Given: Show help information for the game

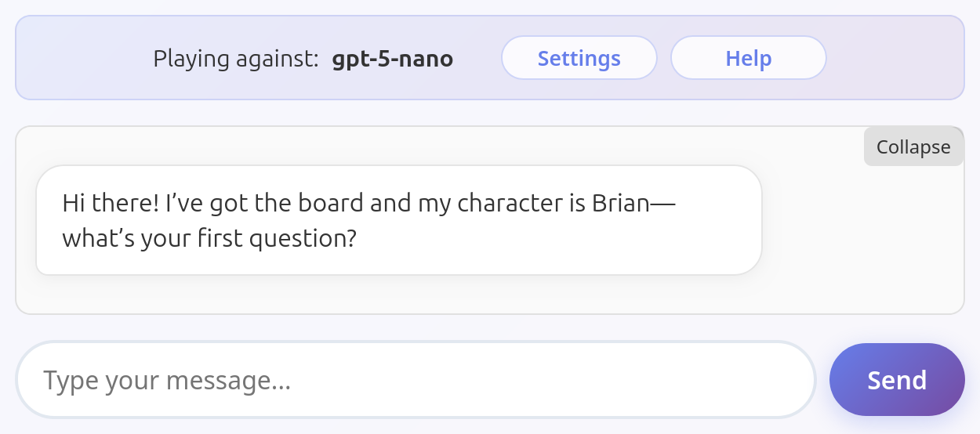Looking at the screenshot, I should pos(748,58).
